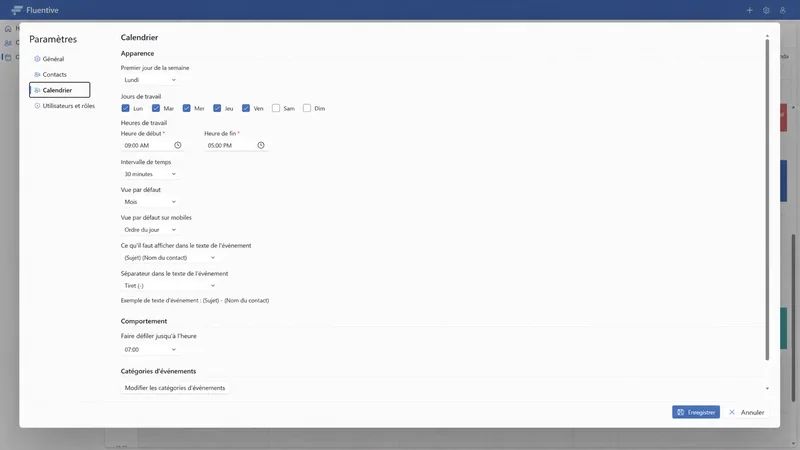Enable the Sam workday checkbox

tap(276, 108)
